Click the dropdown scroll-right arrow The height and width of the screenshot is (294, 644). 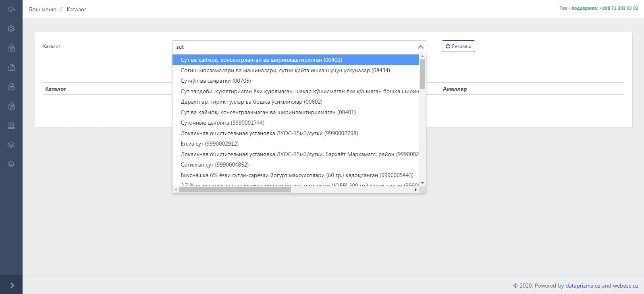416,190
